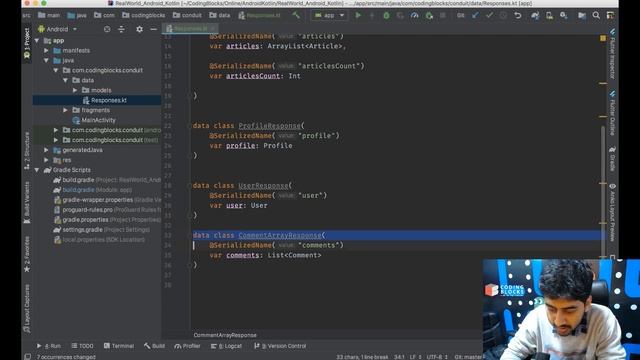Viewport: 640px width, 360px height.
Task: Open gradle-wrapper.properties file
Action: (107, 200)
